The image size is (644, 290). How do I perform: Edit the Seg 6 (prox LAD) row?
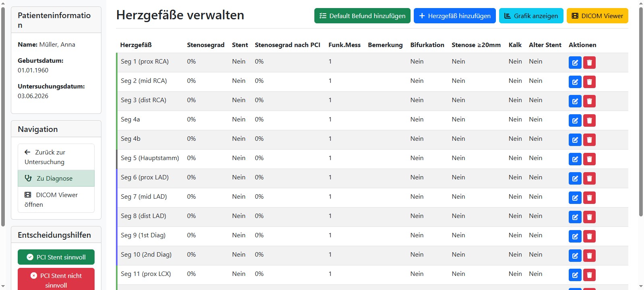(575, 179)
